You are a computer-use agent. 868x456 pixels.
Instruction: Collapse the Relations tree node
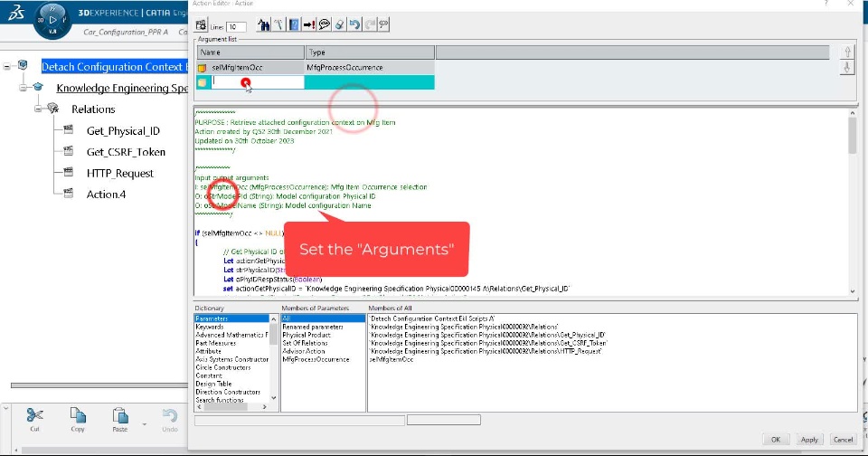coord(38,109)
